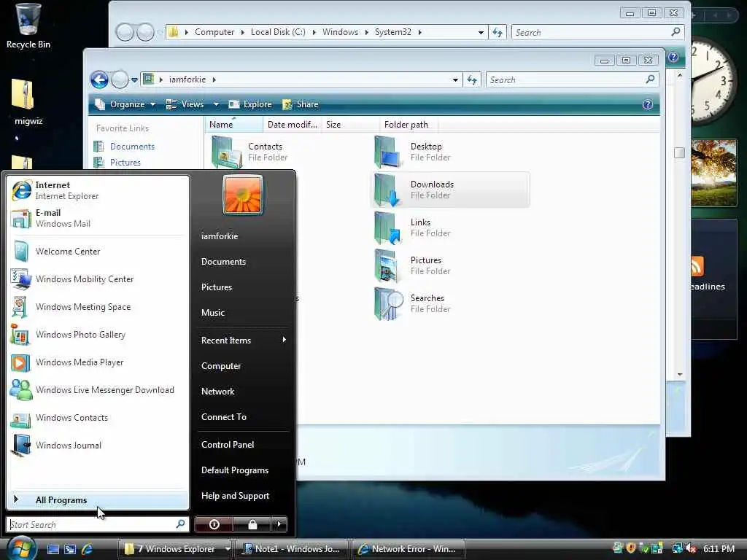Click the help icon on Explorer toolbar
This screenshot has height=560, width=747.
(x=648, y=104)
